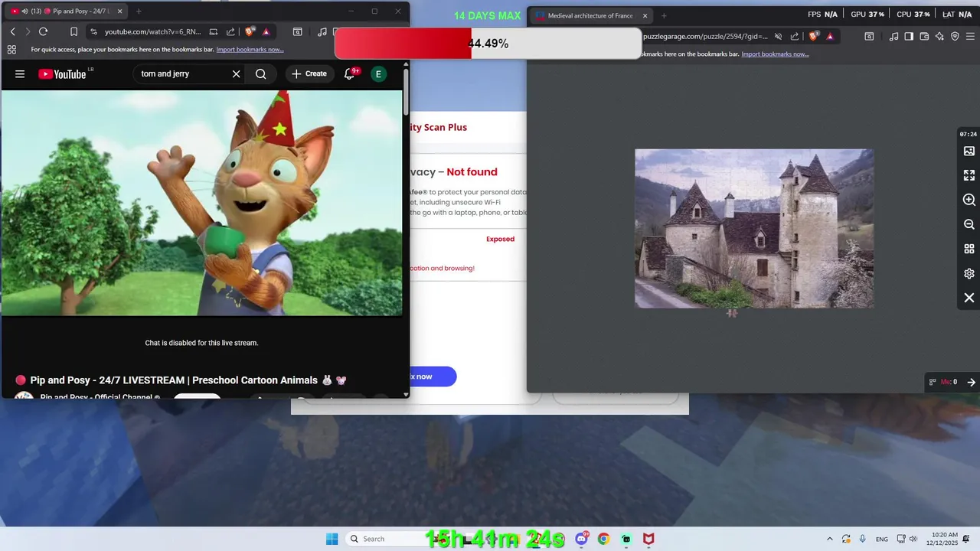Go back in the YouTube browser window
Viewport: 980px width, 551px height.
[12, 31]
